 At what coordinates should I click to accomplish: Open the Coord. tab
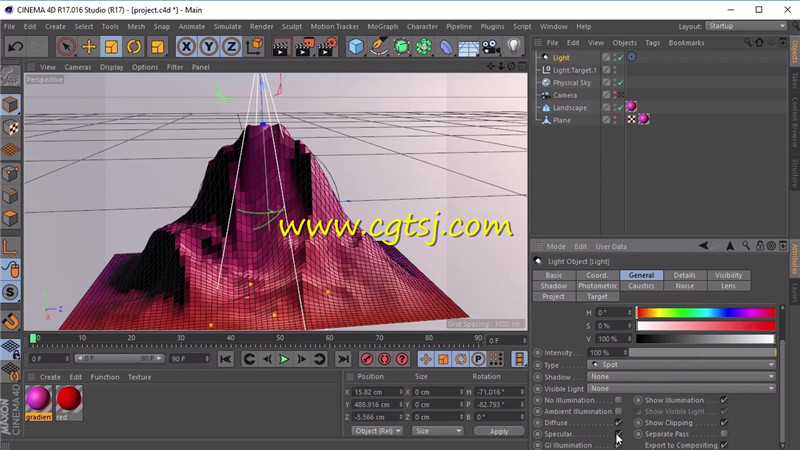coord(597,275)
